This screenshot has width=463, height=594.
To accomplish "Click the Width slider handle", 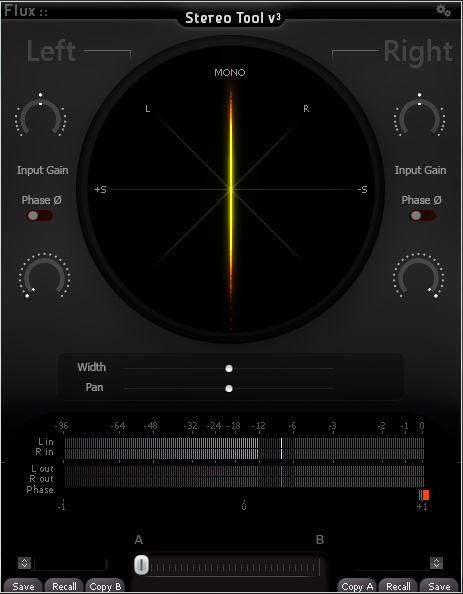I will tap(229, 369).
